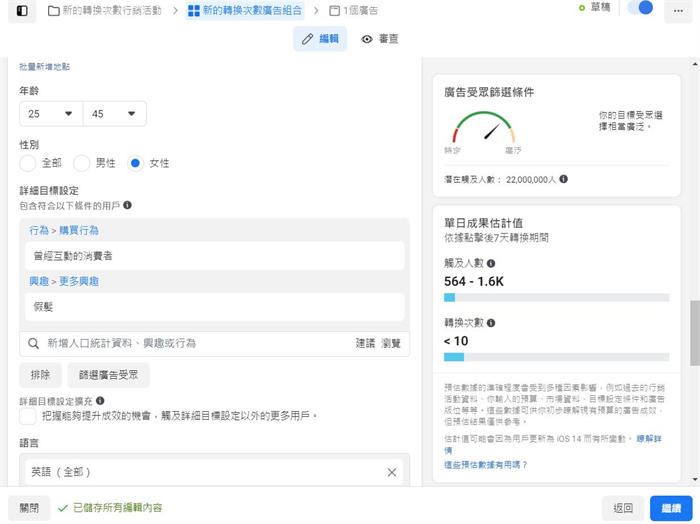This screenshot has width=700, height=524.
Task: Open the minimum age 25 dropdown
Action: [51, 114]
